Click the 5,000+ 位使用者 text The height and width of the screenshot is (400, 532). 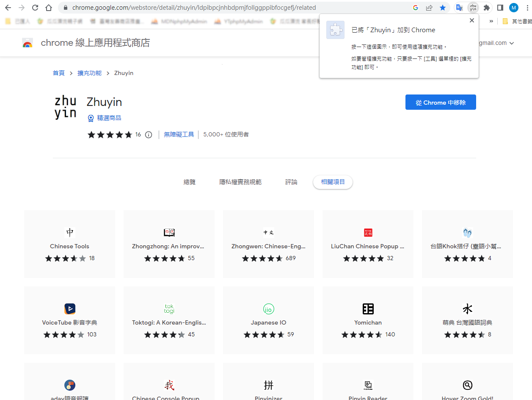(x=226, y=134)
